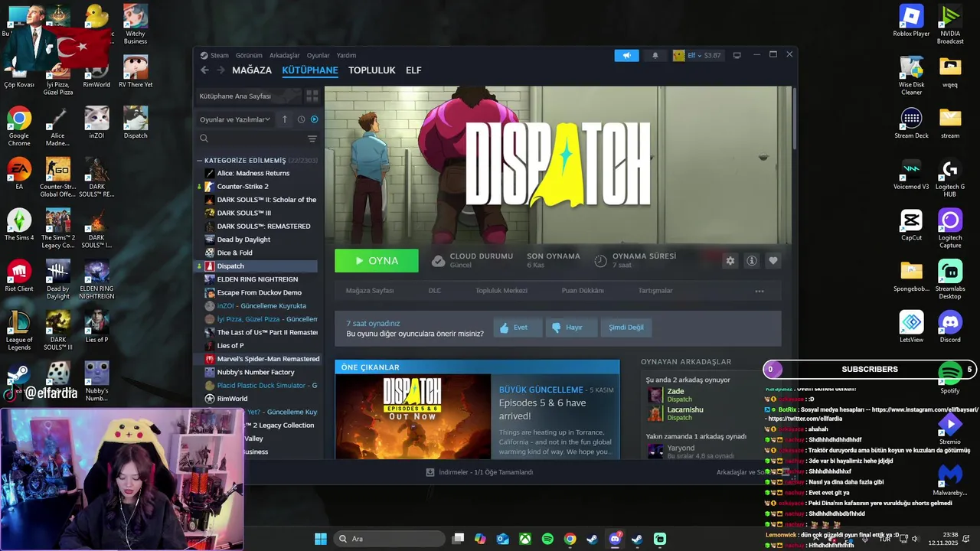Image resolution: width=980 pixels, height=551 pixels.
Task: Open the Görünüm menu
Action: [x=249, y=55]
